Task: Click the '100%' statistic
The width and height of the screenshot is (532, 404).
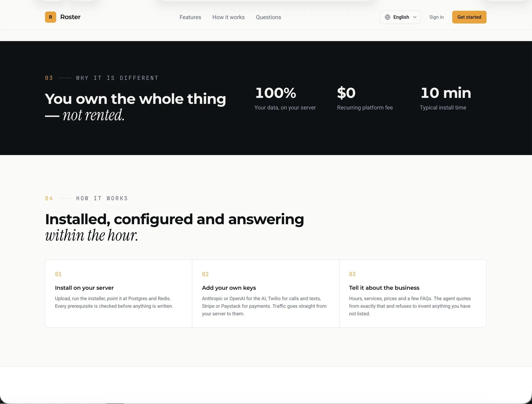Action: [x=275, y=93]
